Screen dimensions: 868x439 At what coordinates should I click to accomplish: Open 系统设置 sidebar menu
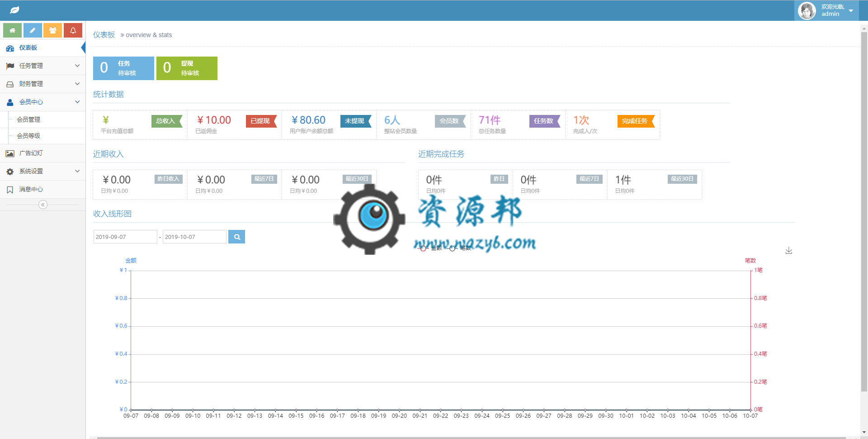(x=42, y=171)
